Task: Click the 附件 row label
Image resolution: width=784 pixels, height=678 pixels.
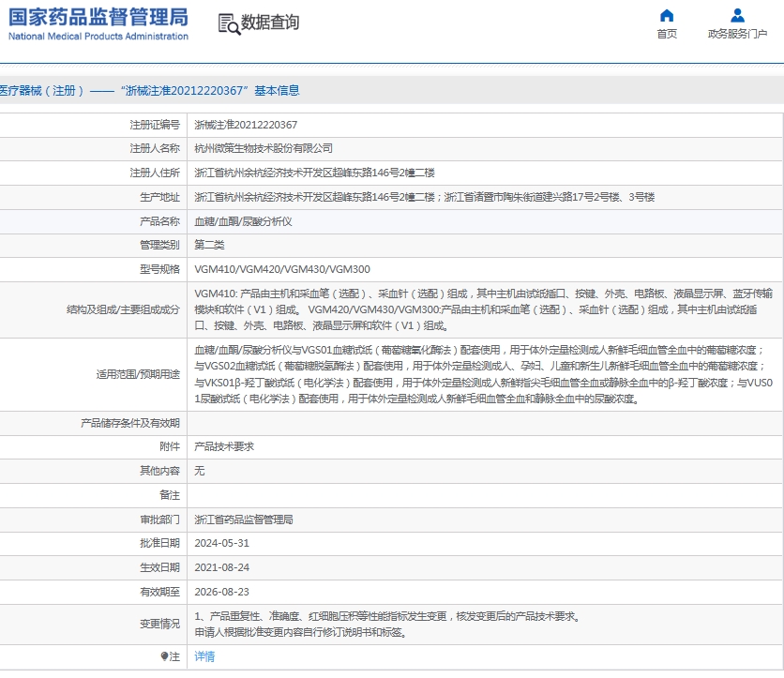Action: [170, 446]
